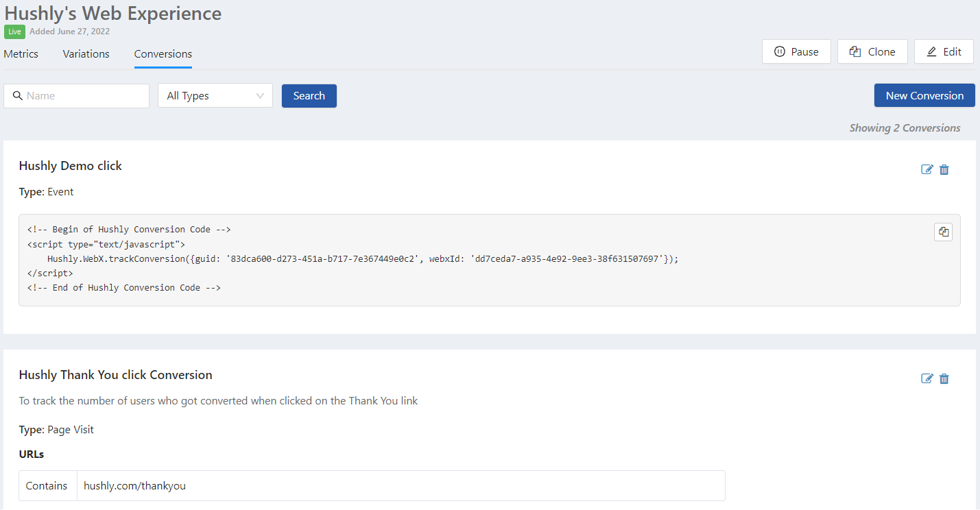Click the Hushly's Web Experience heading
The height and width of the screenshot is (510, 980).
tap(112, 13)
